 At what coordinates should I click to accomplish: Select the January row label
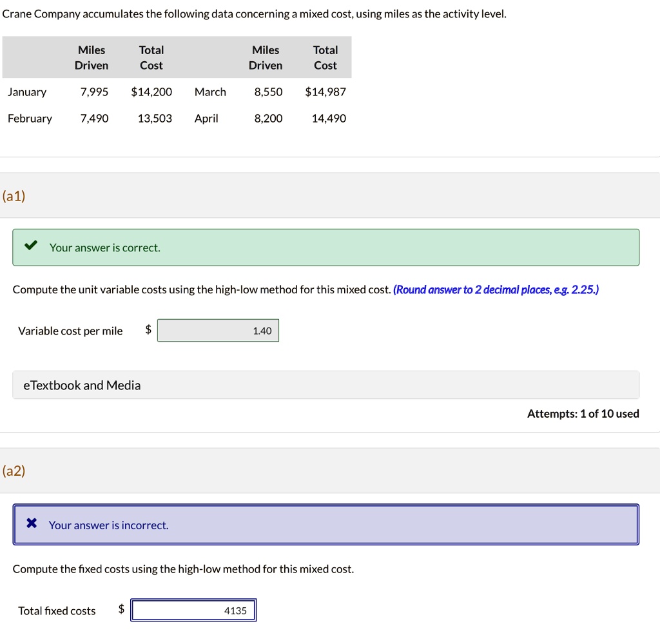click(x=27, y=92)
